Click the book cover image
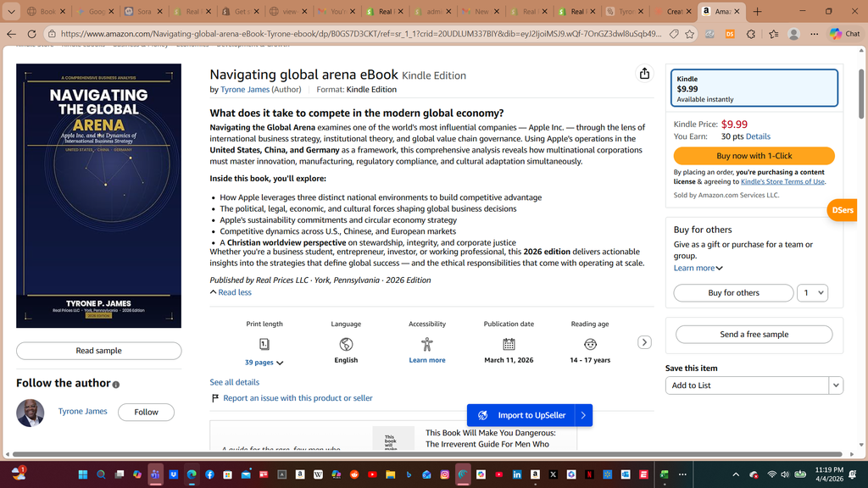Image resolution: width=868 pixels, height=488 pixels. (x=98, y=196)
